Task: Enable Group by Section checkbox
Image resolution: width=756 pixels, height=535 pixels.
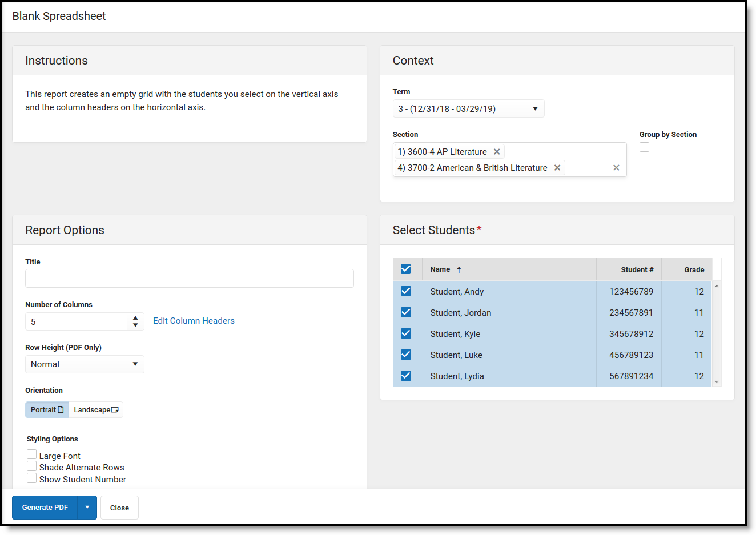Action: click(645, 147)
